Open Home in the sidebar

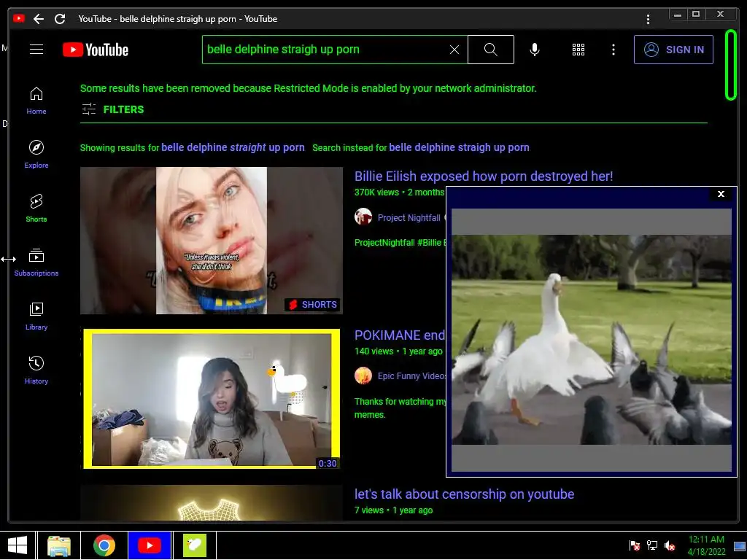[36, 101]
